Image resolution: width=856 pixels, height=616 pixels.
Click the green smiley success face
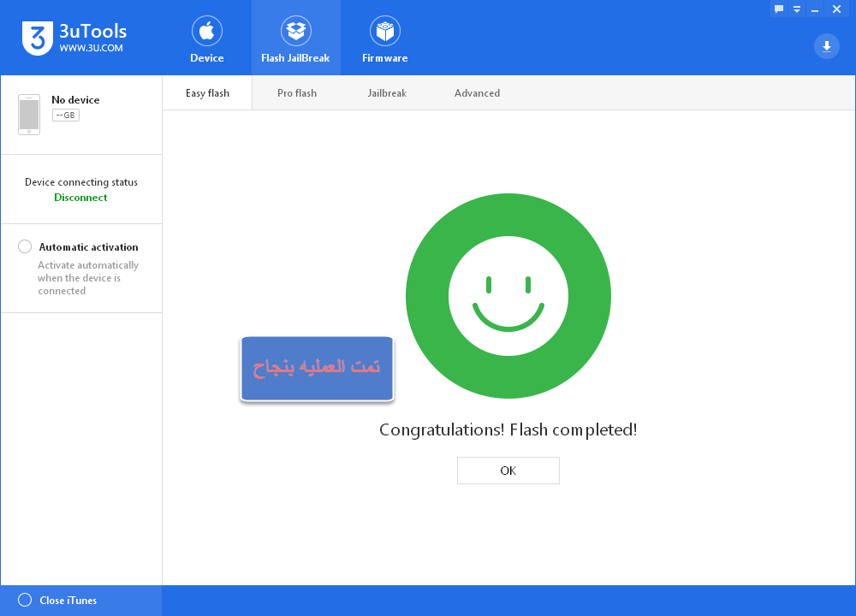point(508,296)
